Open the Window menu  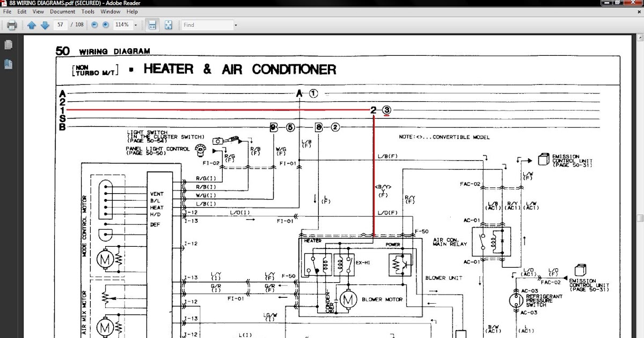111,11
